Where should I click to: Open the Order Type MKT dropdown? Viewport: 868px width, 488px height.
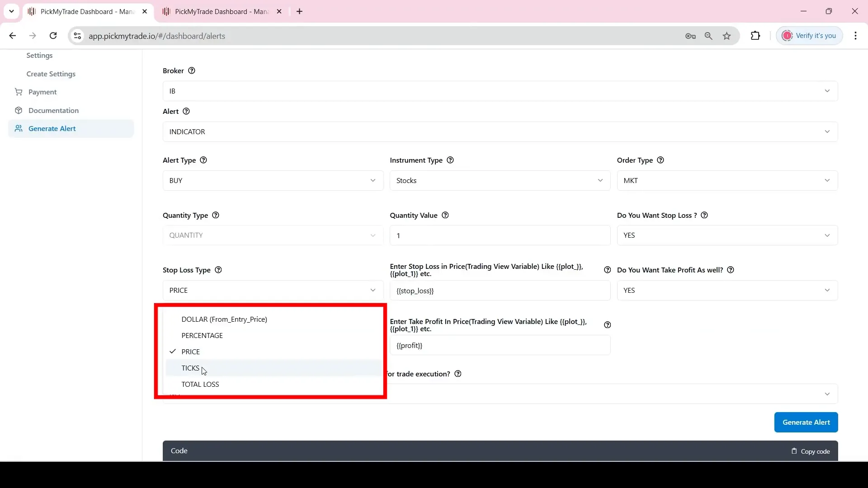[x=727, y=181]
